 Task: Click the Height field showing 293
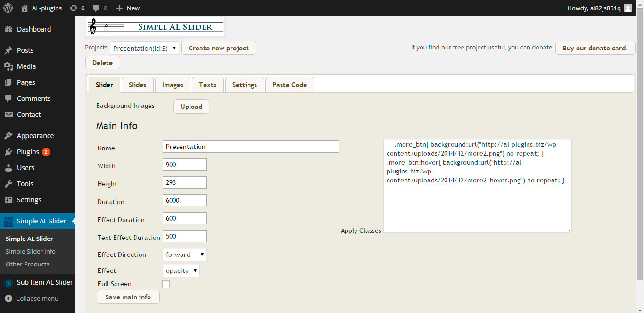(x=185, y=182)
